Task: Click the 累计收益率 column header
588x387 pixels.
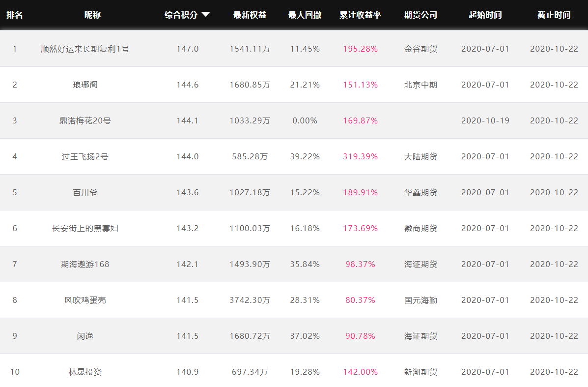Action: click(x=361, y=15)
